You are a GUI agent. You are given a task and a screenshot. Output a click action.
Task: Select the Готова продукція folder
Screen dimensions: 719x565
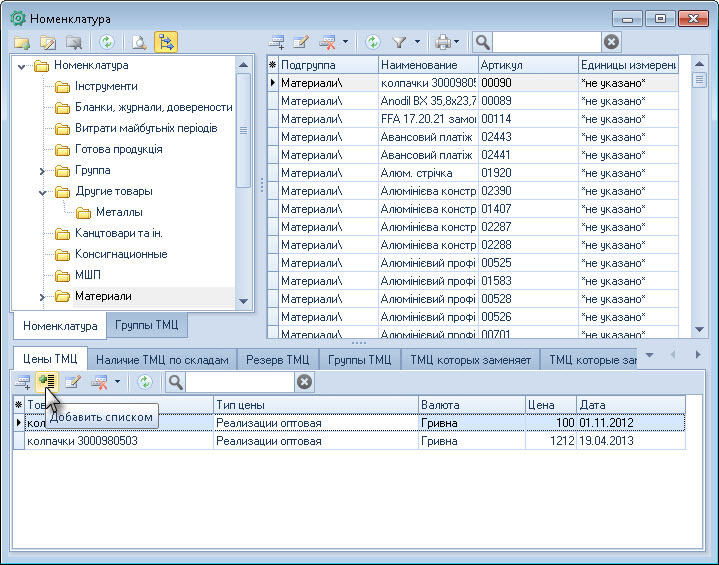click(119, 150)
